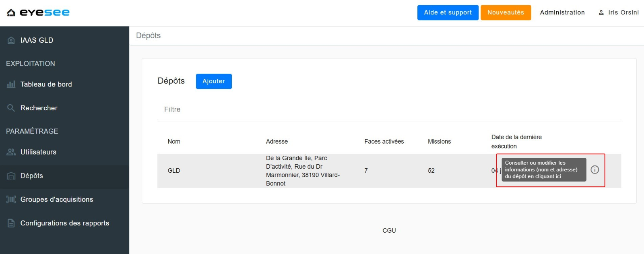Click the Tableau de bord chart icon

click(11, 85)
